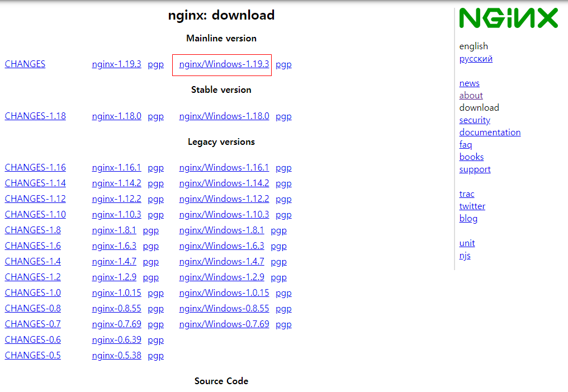
Task: Open CHANGES-0.7 link
Action: (32, 324)
